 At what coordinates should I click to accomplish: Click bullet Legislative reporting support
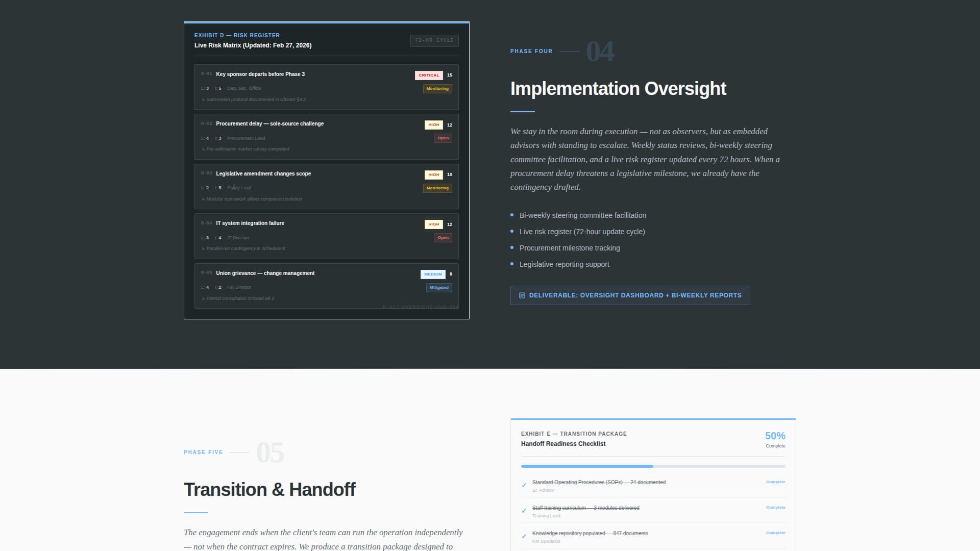(x=565, y=265)
